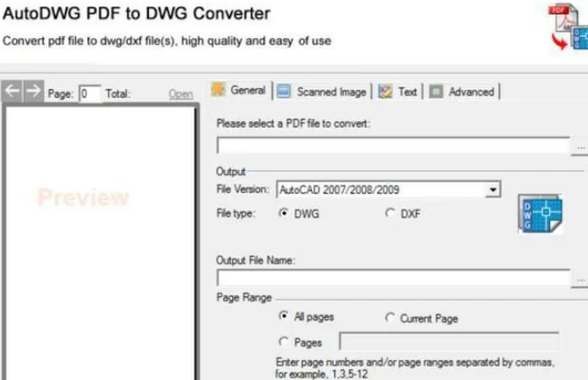588x380 pixels.
Task: Switch to the Text tab
Action: coord(399,92)
